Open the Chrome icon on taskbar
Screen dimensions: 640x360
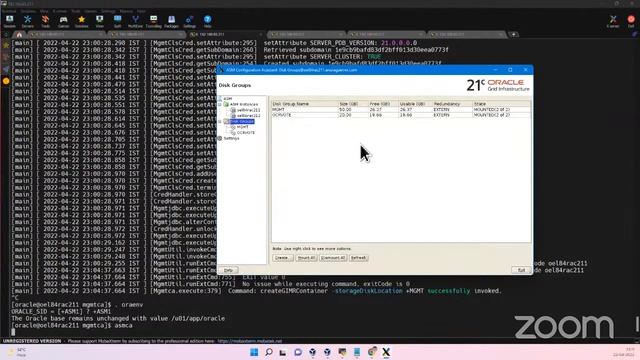click(371, 352)
